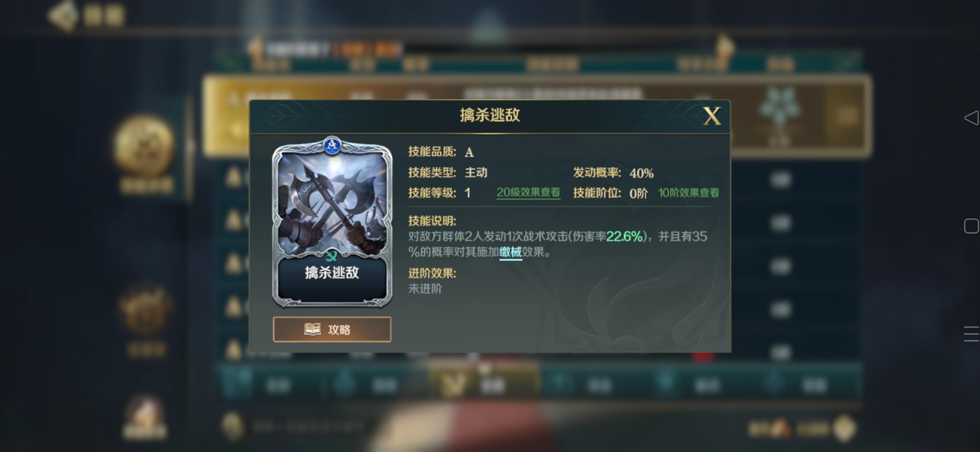
Task: Tap the 擒杀逃敌 title on the card
Action: point(332,273)
